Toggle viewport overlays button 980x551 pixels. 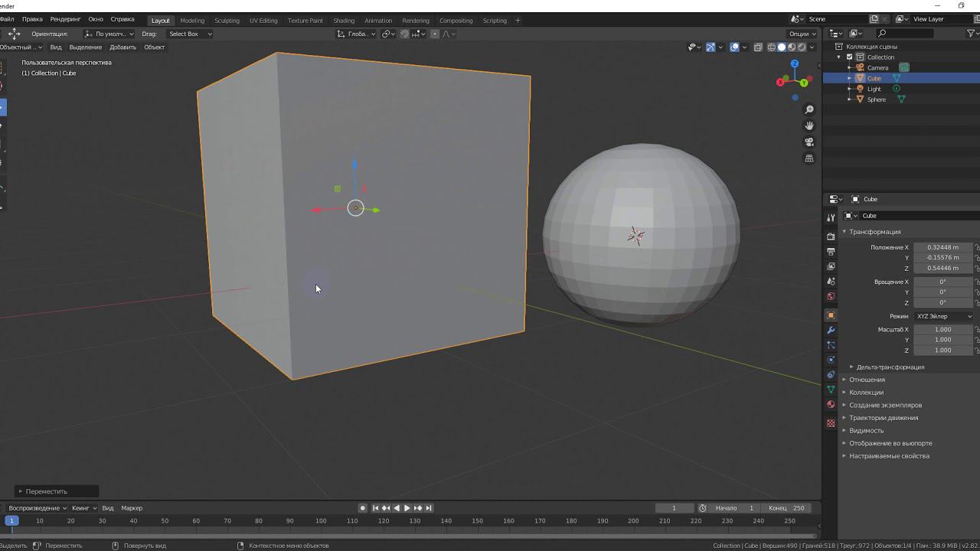click(x=734, y=47)
